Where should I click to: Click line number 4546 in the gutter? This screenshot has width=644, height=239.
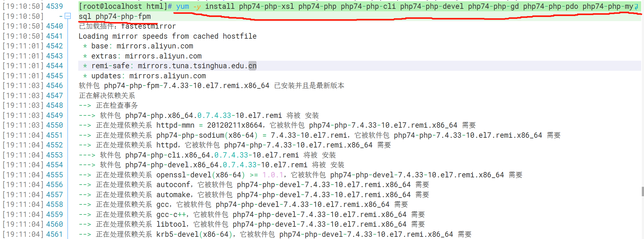click(x=55, y=86)
